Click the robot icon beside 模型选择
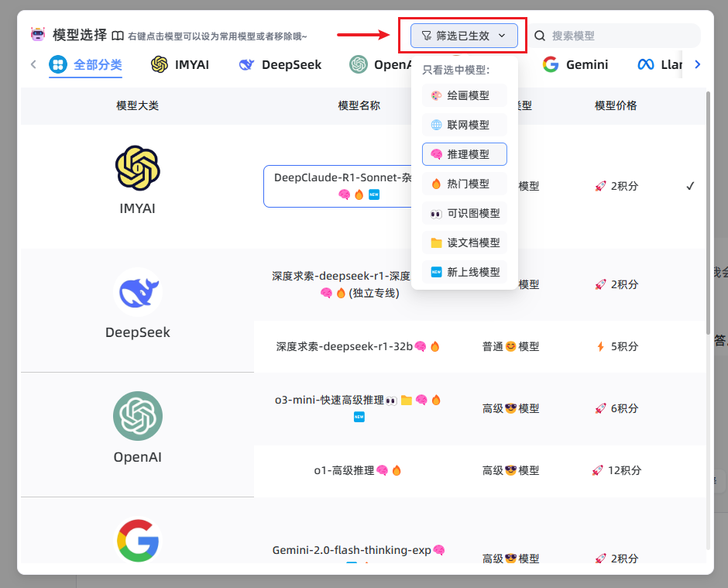The height and width of the screenshot is (588, 728). click(x=38, y=34)
